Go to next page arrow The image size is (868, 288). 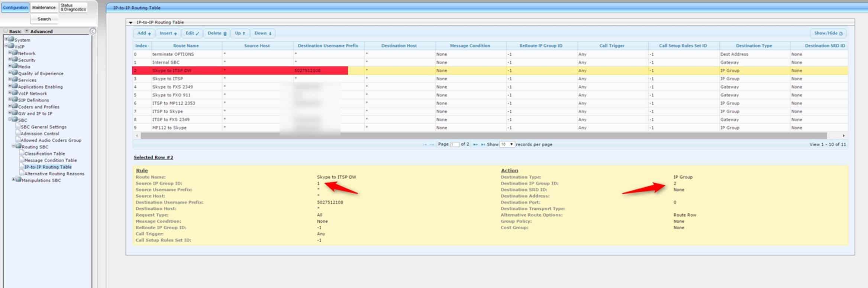(x=475, y=144)
